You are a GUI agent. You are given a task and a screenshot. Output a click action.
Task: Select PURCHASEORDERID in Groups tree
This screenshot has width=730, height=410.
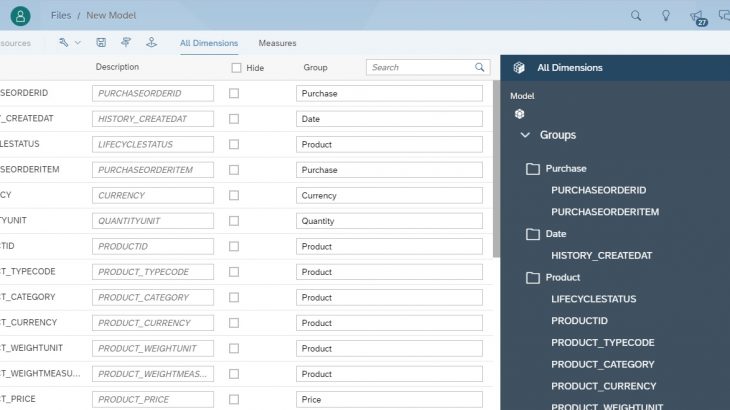pos(599,190)
